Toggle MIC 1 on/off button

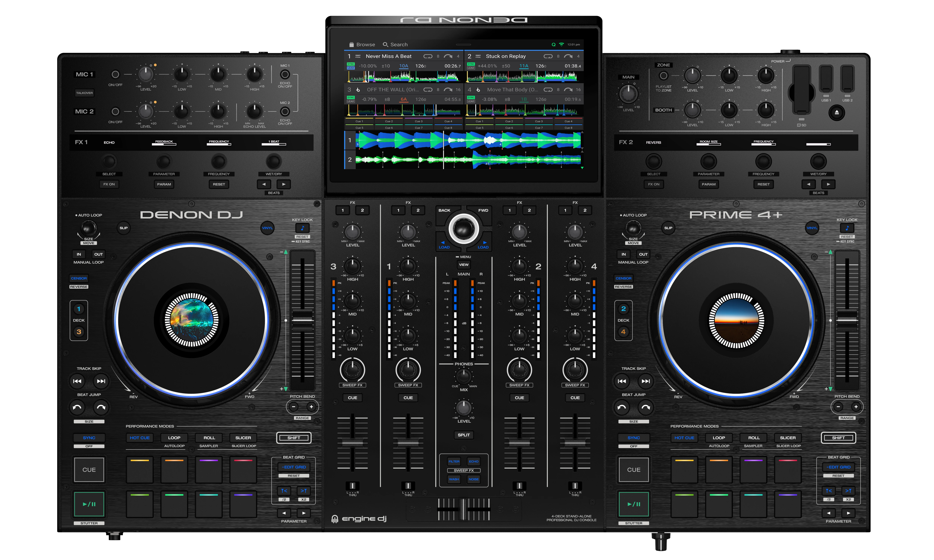click(115, 75)
